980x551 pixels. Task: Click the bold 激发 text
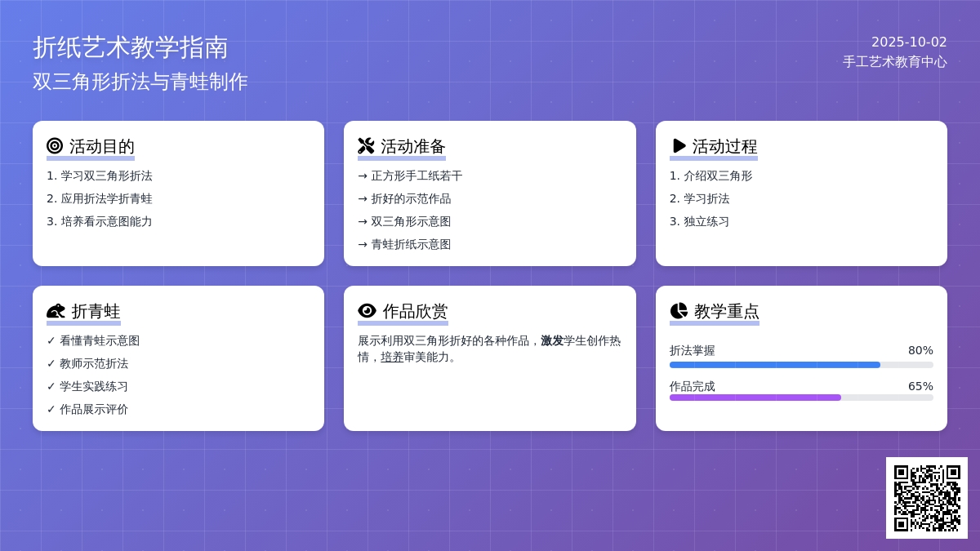pos(552,340)
